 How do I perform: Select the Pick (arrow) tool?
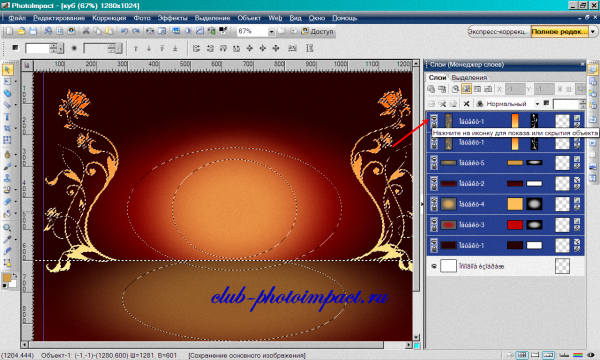tap(7, 69)
